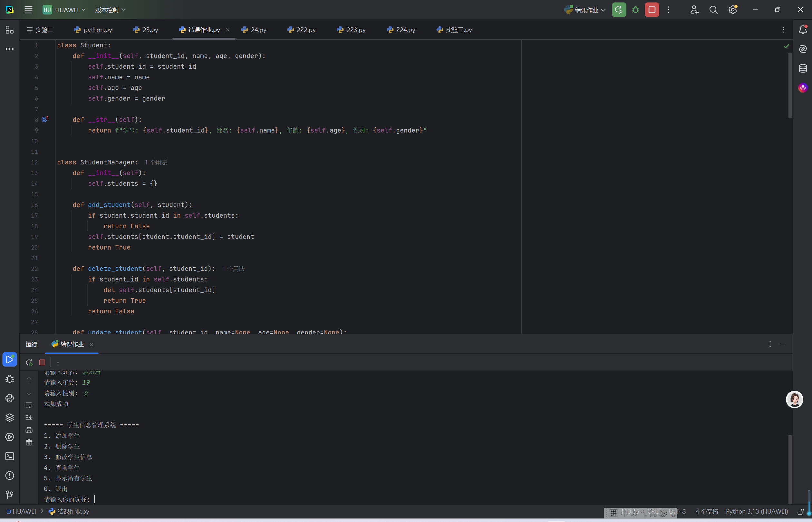
Task: Toggle soft-wrap in run console
Action: tap(29, 405)
